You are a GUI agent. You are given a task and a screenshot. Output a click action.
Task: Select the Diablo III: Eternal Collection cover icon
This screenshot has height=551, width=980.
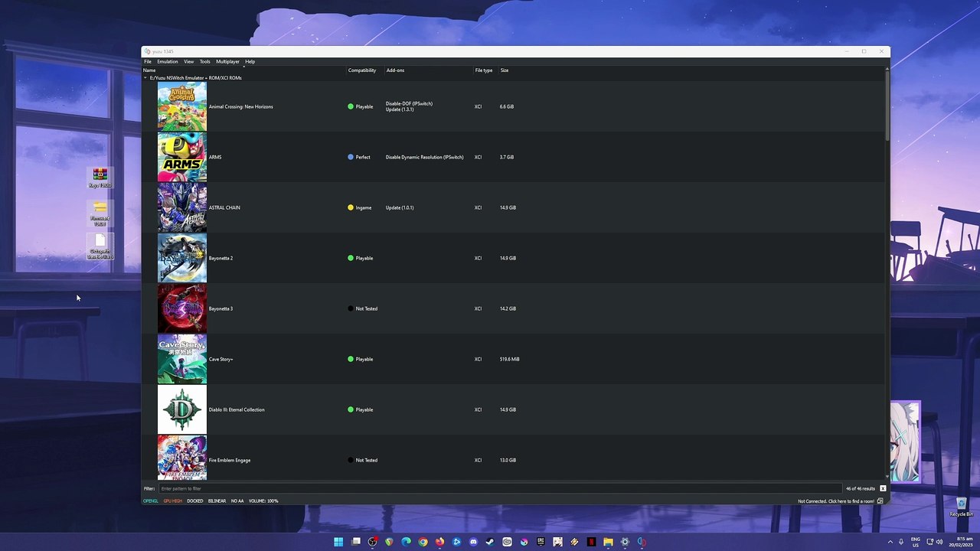tap(181, 409)
